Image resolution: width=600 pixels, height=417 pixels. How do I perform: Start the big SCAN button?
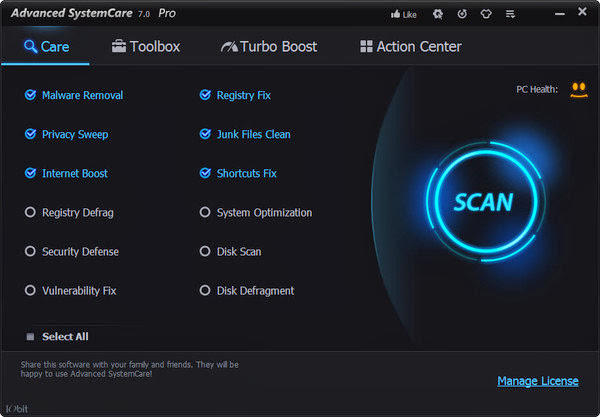point(484,202)
